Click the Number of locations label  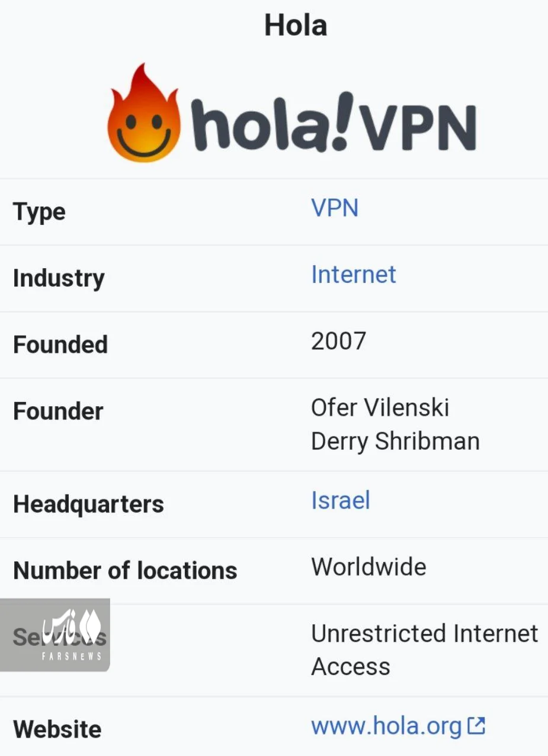[x=125, y=571]
